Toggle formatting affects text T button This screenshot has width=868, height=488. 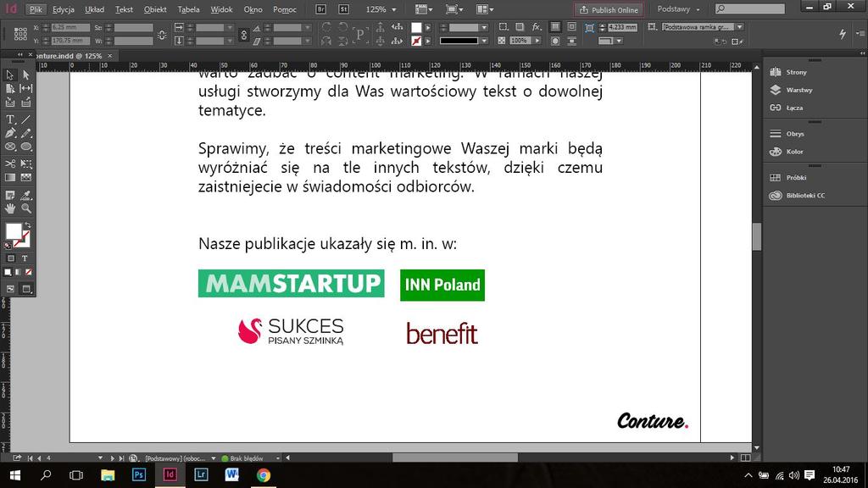tap(25, 258)
